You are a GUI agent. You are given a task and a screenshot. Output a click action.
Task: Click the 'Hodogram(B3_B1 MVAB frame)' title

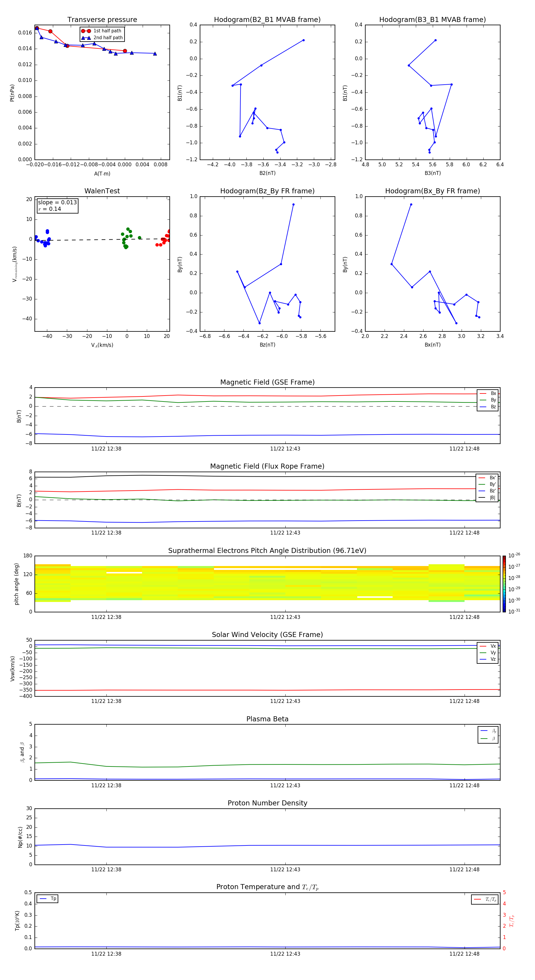click(432, 20)
